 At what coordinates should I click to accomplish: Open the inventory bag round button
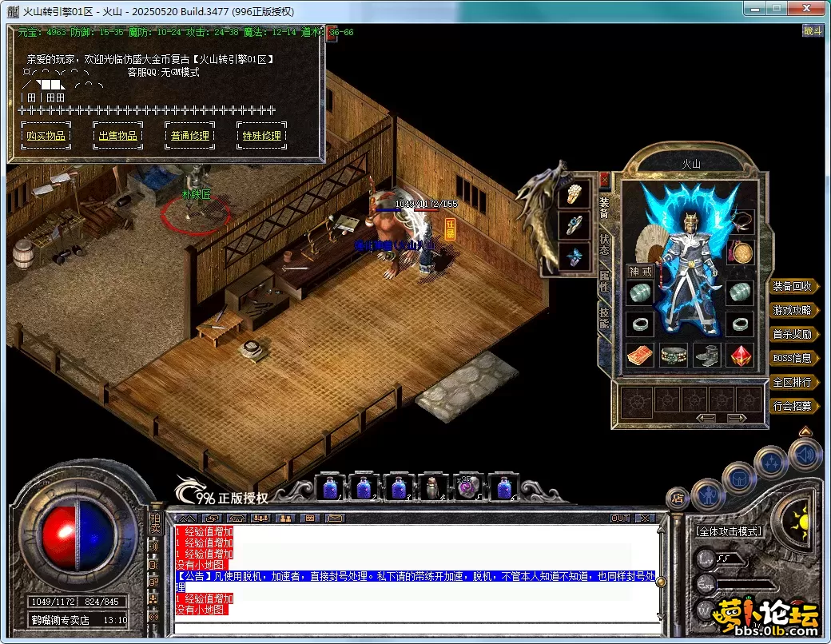(x=739, y=477)
